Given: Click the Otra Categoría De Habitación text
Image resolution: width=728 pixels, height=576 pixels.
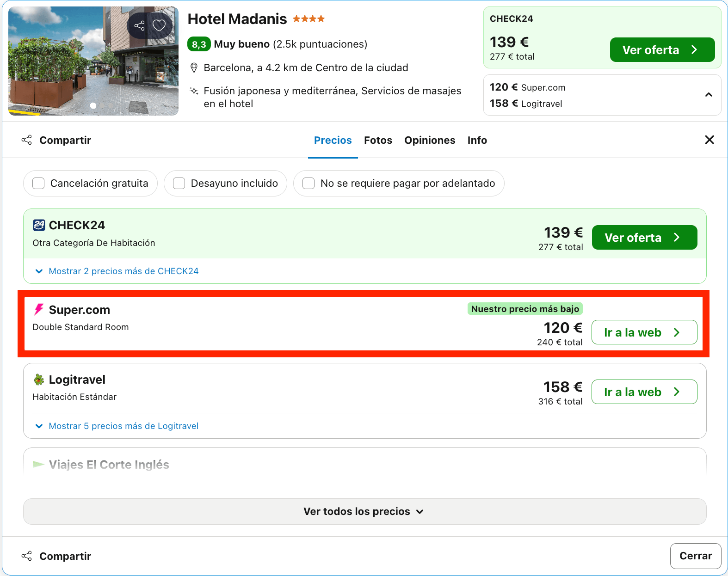Looking at the screenshot, I should (94, 243).
